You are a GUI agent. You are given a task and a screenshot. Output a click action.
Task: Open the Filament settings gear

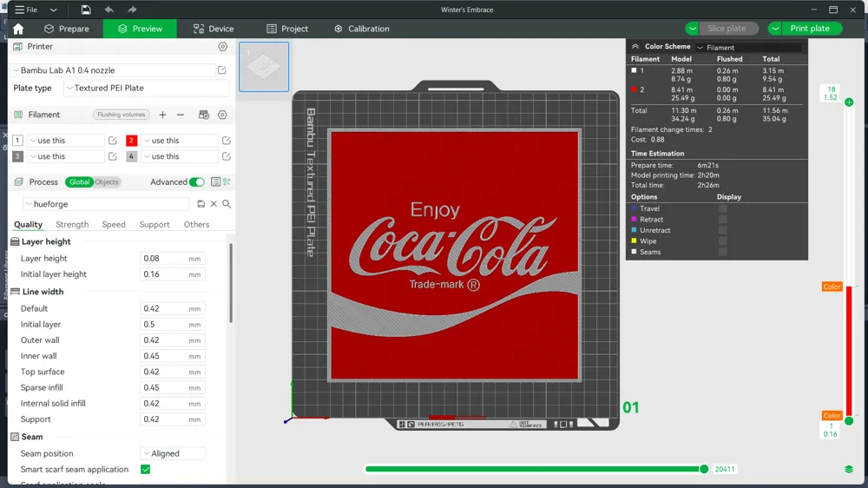pyautogui.click(x=222, y=115)
